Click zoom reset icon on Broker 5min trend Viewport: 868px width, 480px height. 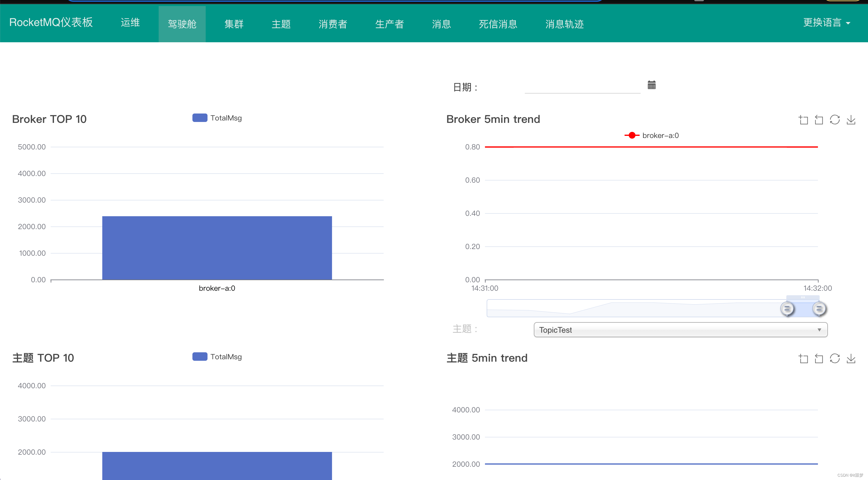(819, 120)
